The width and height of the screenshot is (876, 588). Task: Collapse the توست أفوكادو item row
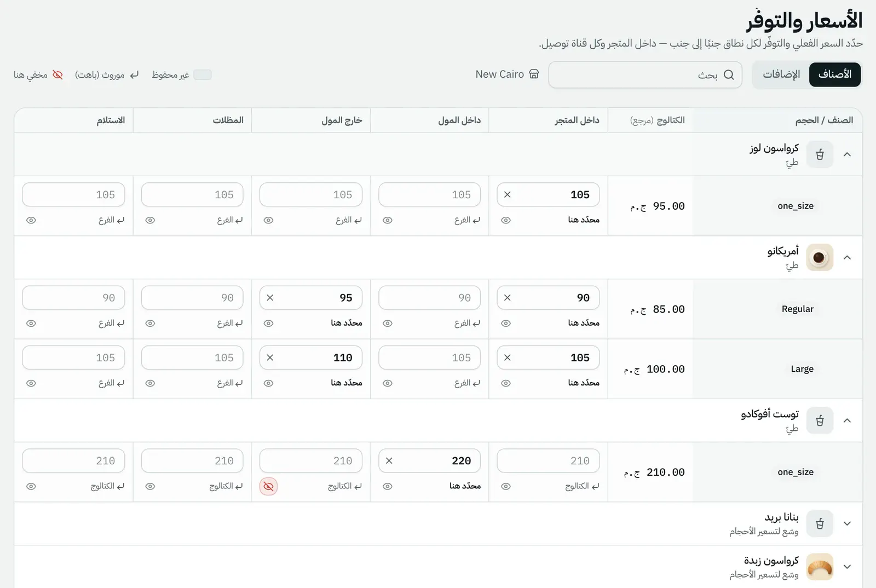pyautogui.click(x=847, y=420)
